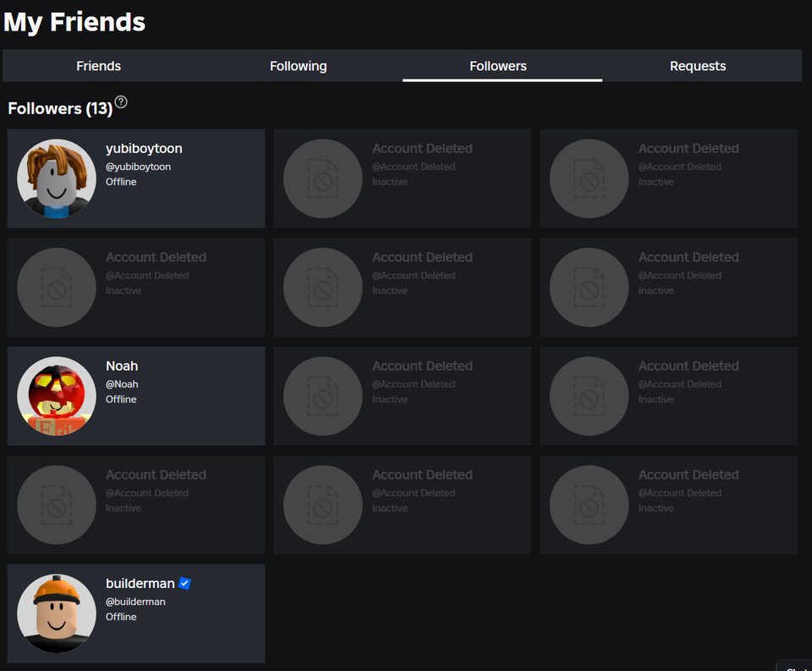This screenshot has width=812, height=671.
Task: Click the @yubiboytoon username
Action: pos(138,167)
